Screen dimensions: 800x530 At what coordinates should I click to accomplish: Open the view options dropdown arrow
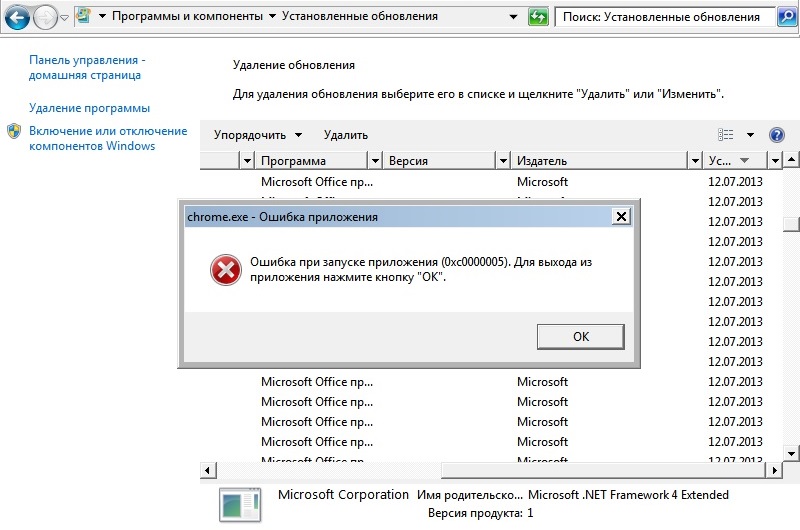(x=750, y=135)
